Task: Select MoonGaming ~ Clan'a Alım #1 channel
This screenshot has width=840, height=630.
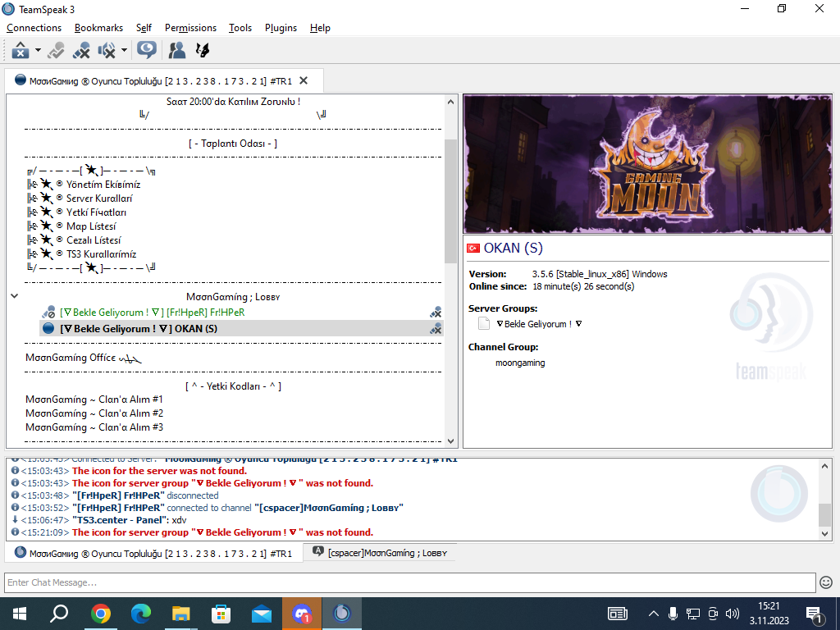Action: tap(94, 399)
